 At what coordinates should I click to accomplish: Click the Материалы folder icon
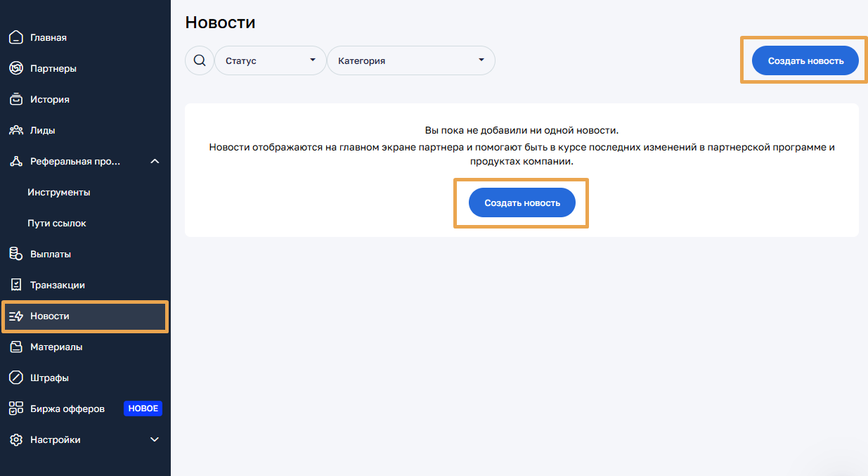click(x=16, y=347)
